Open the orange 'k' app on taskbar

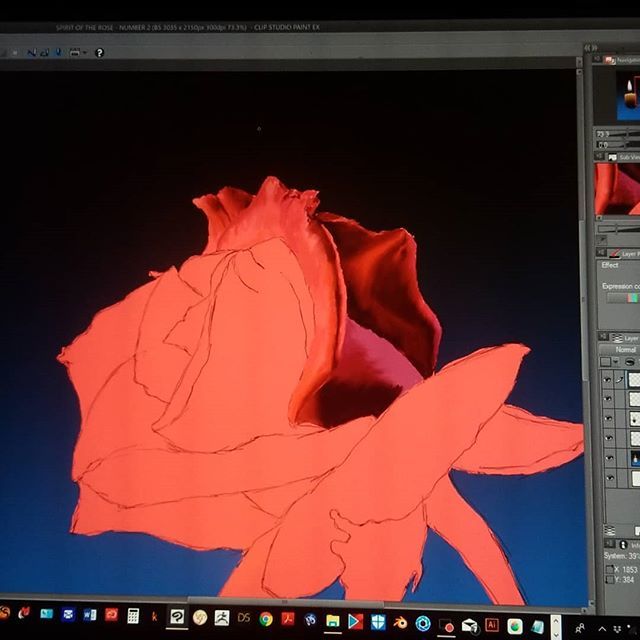[x=154, y=617]
